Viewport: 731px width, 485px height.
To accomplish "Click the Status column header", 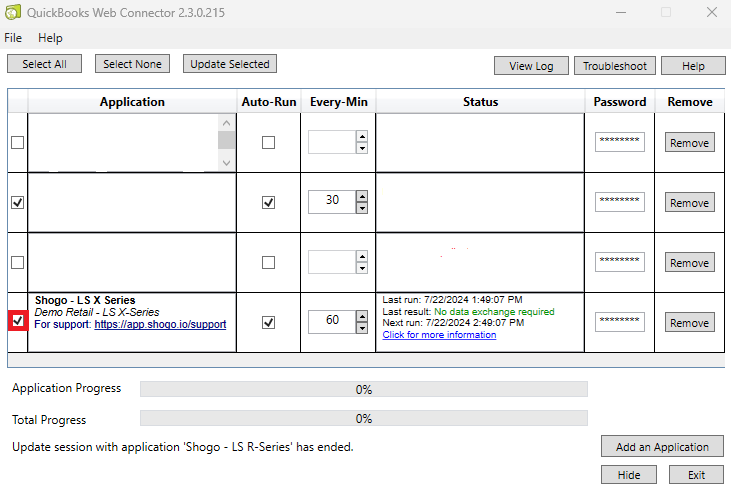I will 480,102.
